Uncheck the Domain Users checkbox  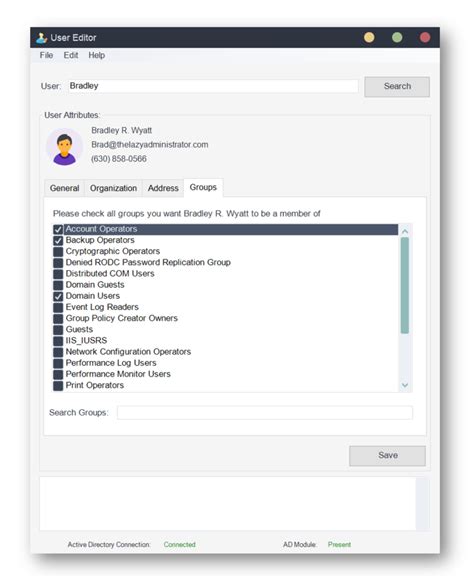click(58, 296)
